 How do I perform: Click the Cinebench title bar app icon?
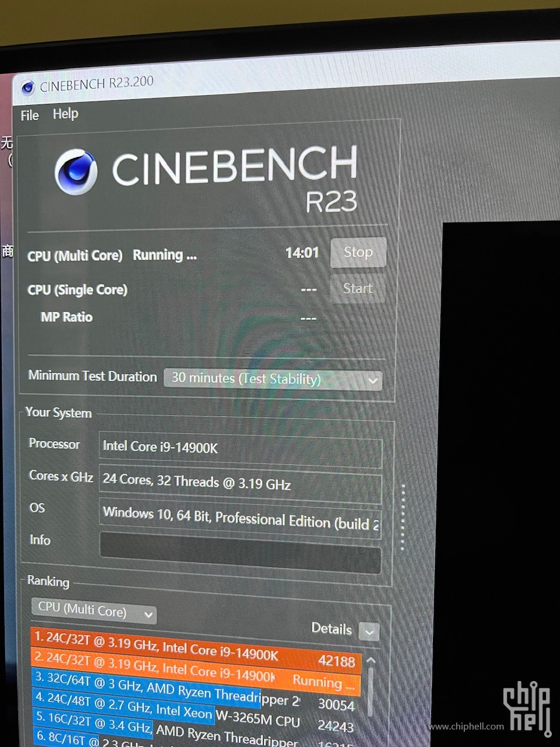(x=27, y=88)
